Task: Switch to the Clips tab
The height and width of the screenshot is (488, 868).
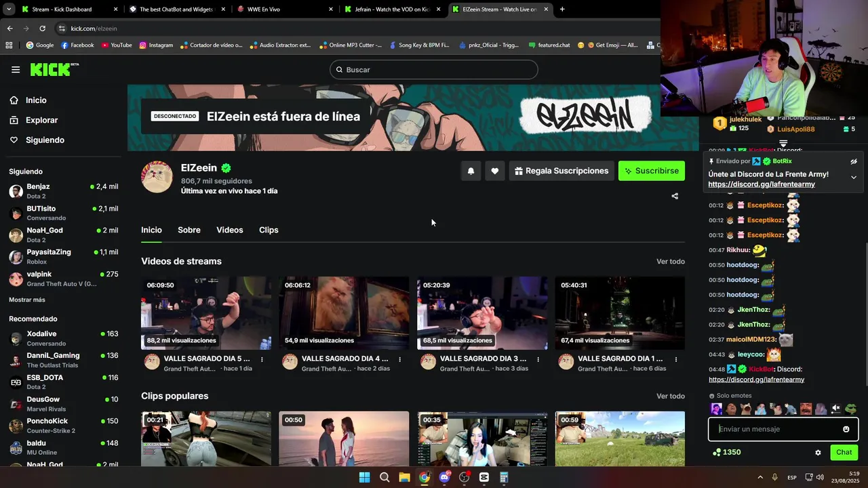Action: 269,230
